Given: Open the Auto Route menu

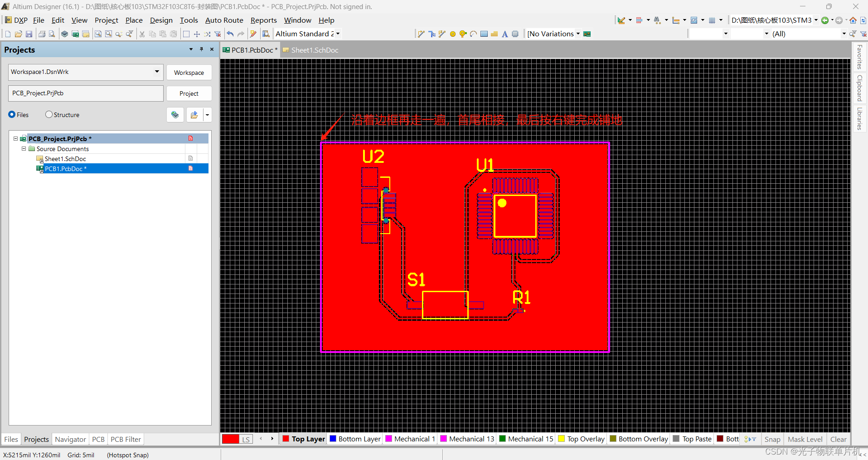Looking at the screenshot, I should (224, 20).
